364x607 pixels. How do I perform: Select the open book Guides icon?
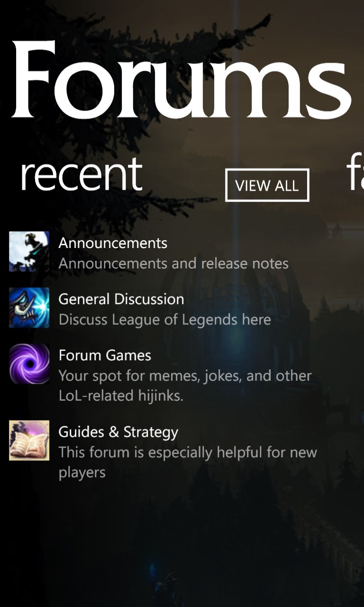pos(29,441)
